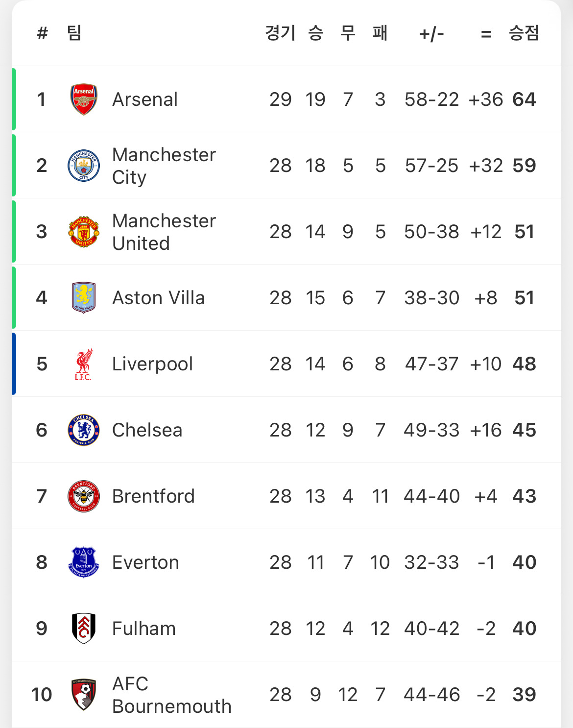Tap the Manchester City badge icon
The image size is (573, 728).
[84, 166]
